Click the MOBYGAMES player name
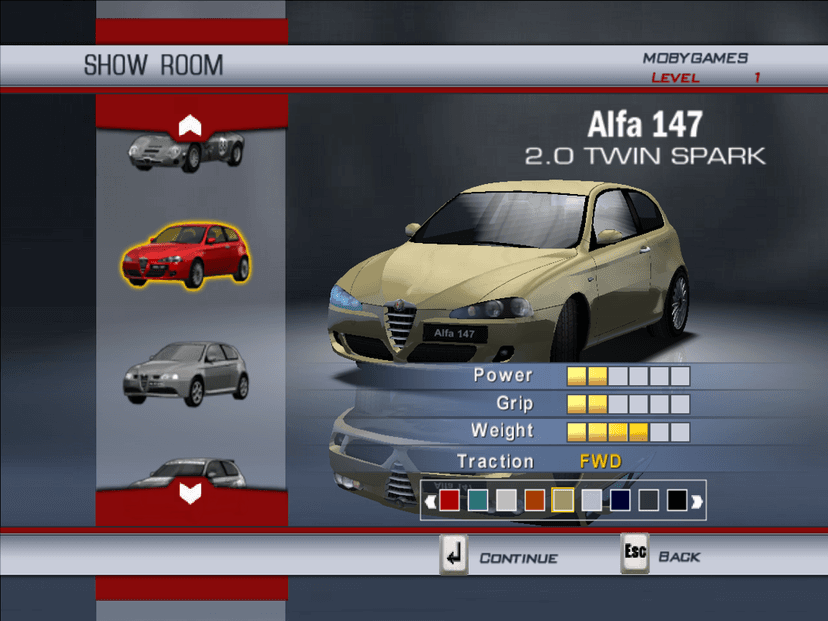Image resolution: width=828 pixels, height=621 pixels. click(695, 58)
